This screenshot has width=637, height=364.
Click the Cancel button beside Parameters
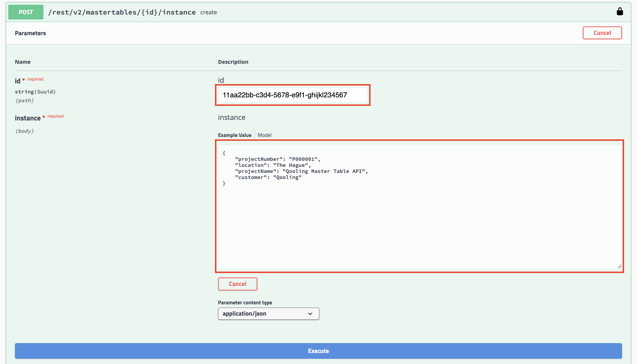coord(602,33)
